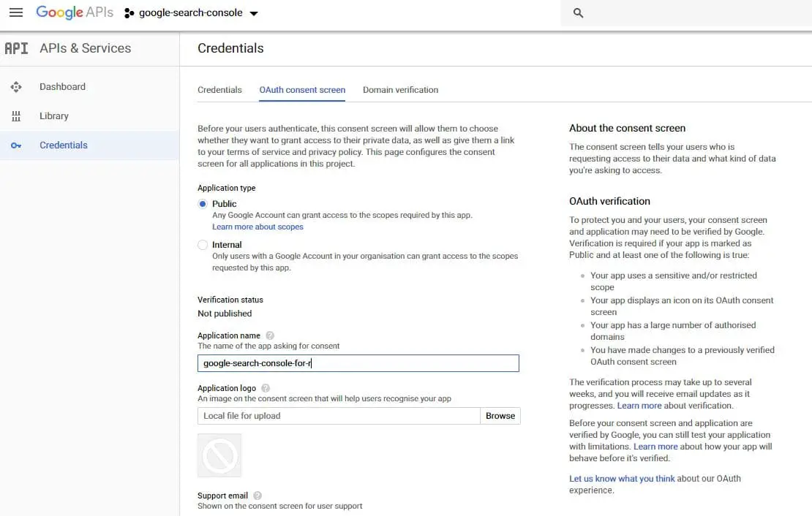
Task: Click into the Application name field
Action: [x=358, y=363]
